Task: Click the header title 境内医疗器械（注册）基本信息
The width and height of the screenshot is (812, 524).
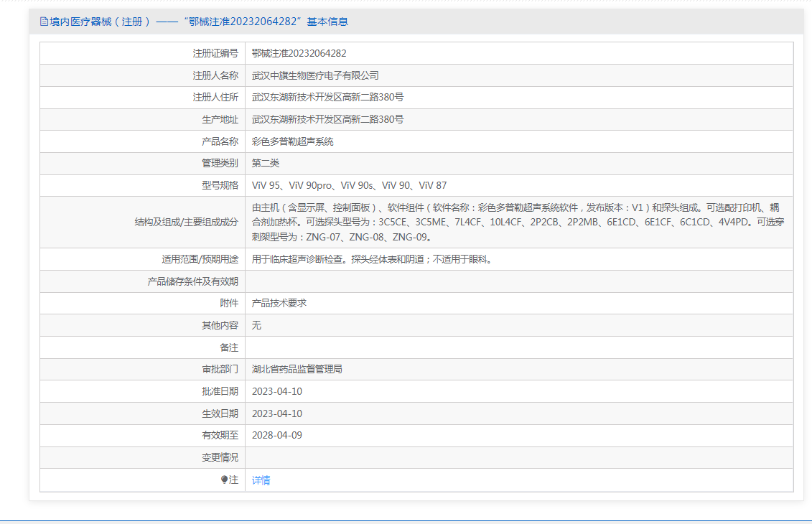Action: pyautogui.click(x=199, y=22)
